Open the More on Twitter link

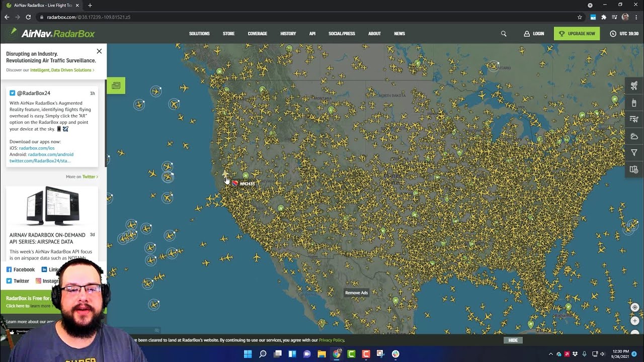click(82, 177)
